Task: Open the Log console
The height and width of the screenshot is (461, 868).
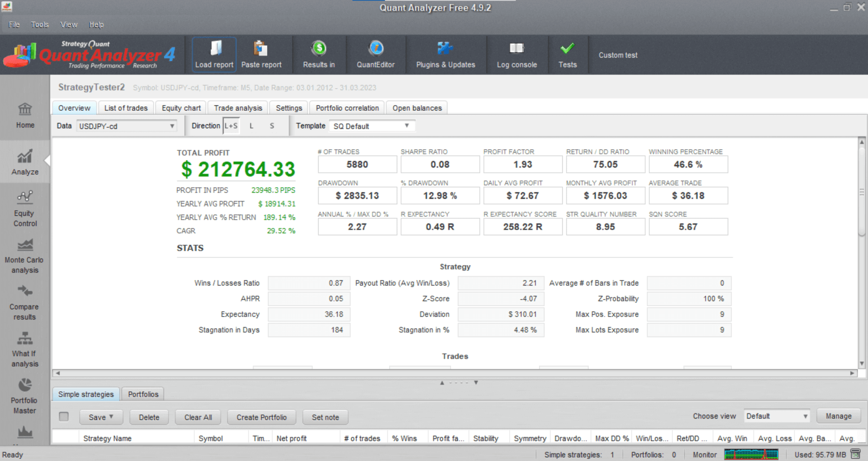Action: point(517,54)
